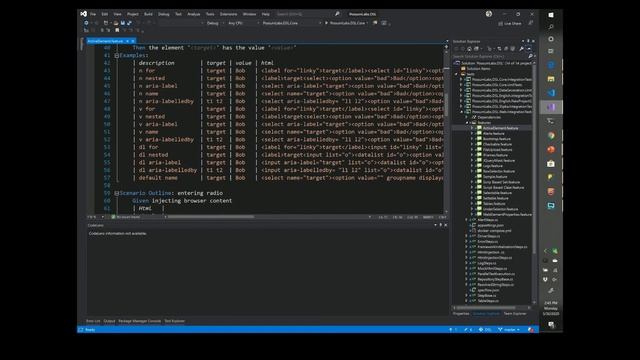Click the Windows Start button

click(x=551, y=15)
